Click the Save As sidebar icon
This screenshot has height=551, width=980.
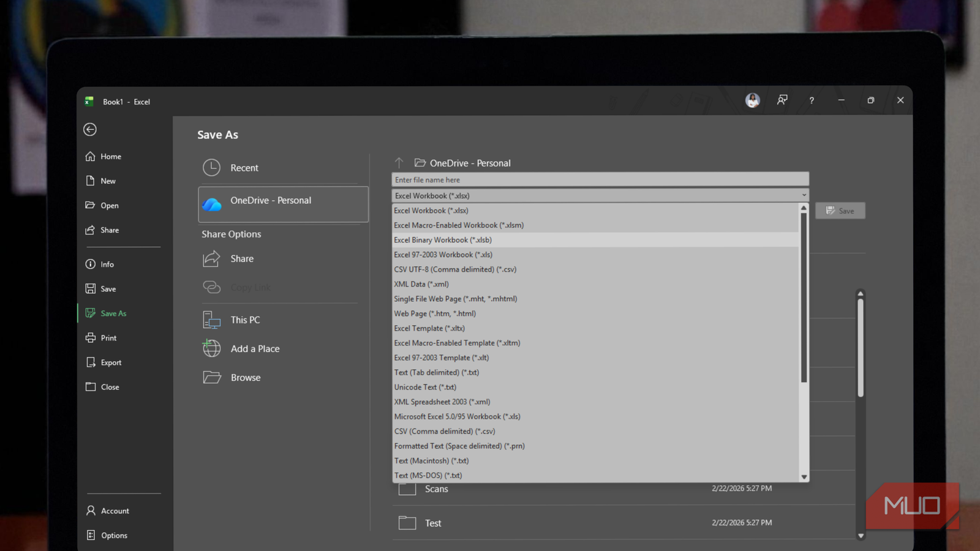coord(91,313)
